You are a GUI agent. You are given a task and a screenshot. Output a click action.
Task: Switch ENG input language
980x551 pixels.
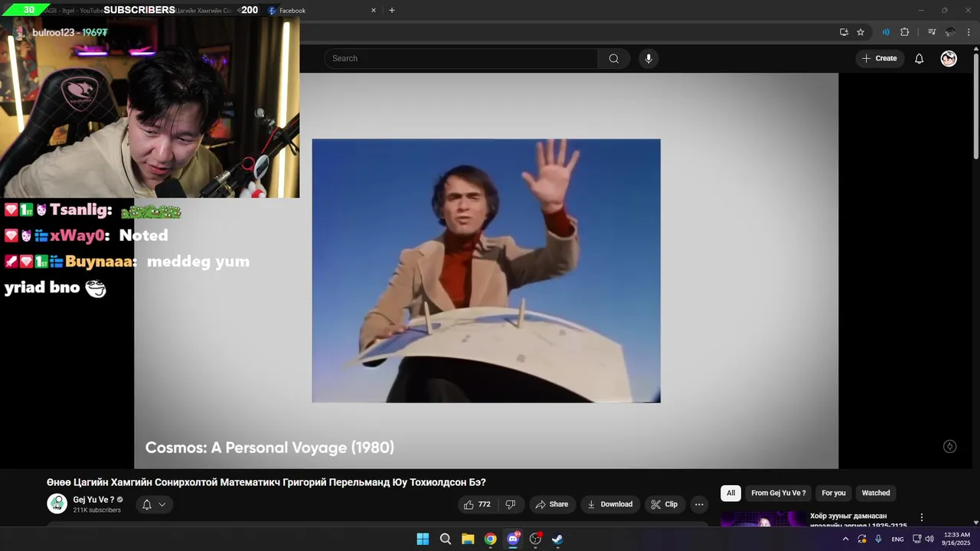point(897,539)
